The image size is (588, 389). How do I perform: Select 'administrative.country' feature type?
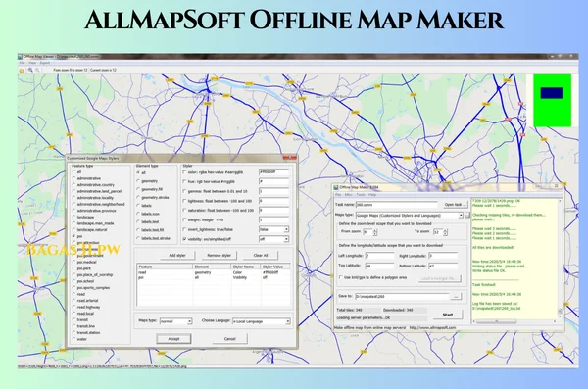click(73, 184)
